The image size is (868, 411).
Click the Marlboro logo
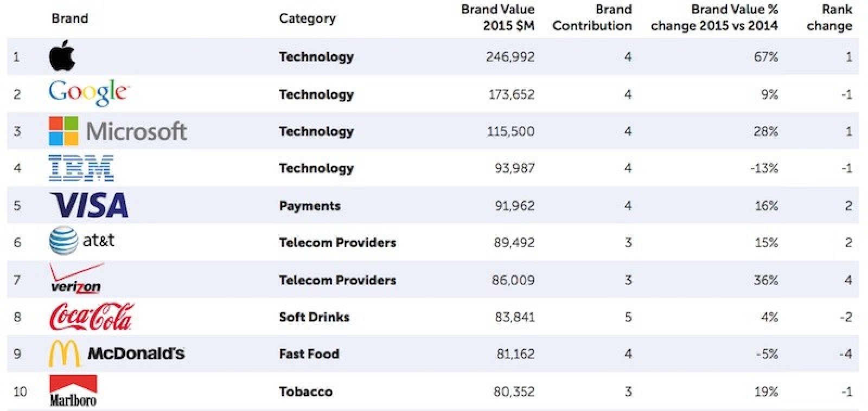73,391
